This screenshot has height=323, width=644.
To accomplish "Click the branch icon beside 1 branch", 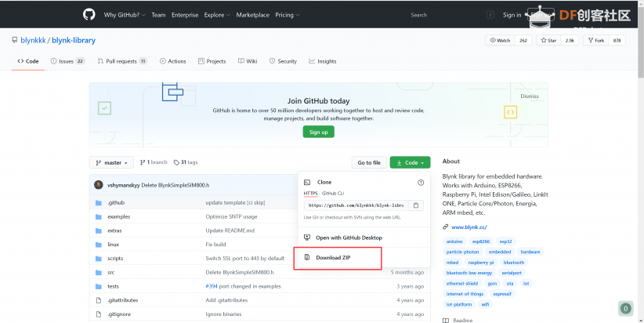I will 143,163.
